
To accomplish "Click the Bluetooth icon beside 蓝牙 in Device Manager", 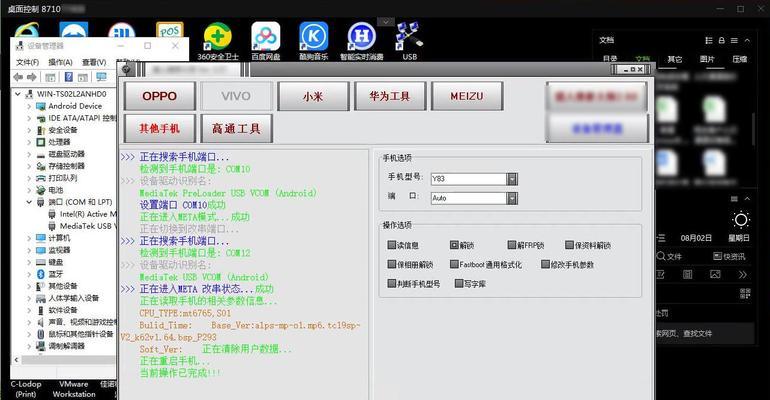I will [x=41, y=274].
